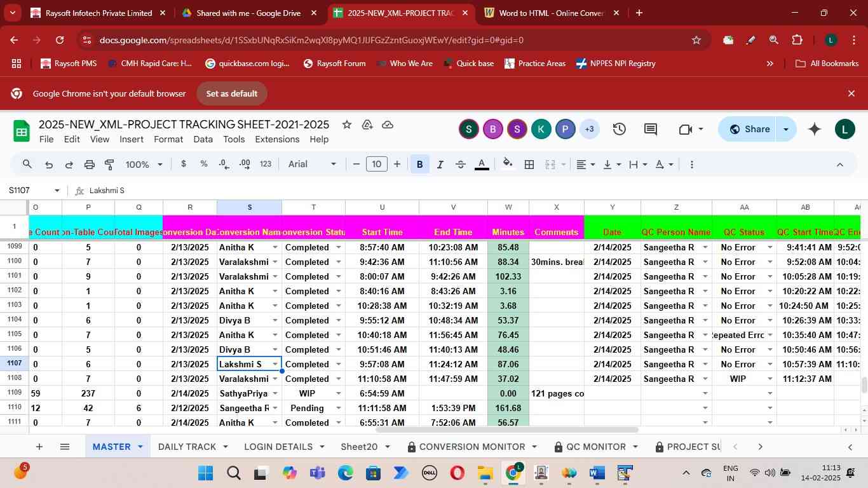Open the Format menu
The image size is (868, 488).
pyautogui.click(x=168, y=139)
